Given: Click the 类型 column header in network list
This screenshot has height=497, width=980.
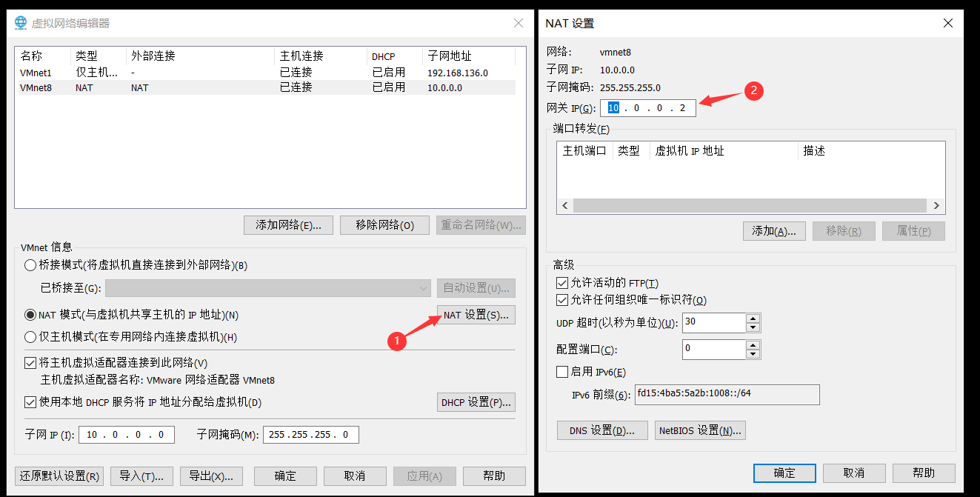Looking at the screenshot, I should pyautogui.click(x=99, y=56).
